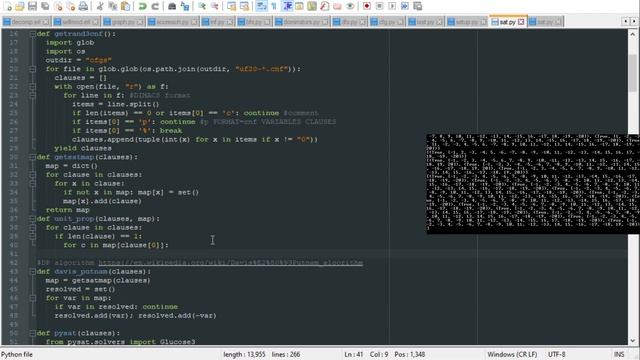The height and width of the screenshot is (360, 640).
Task: Switch to the cfg.py tab
Action: 386,22
